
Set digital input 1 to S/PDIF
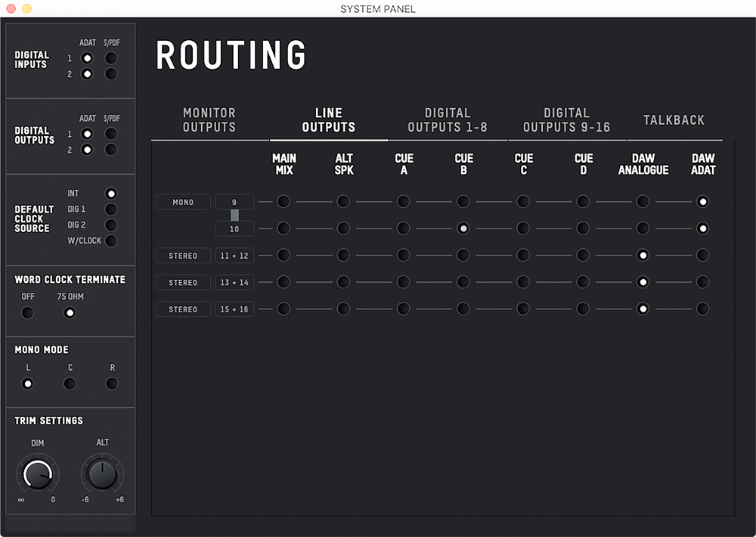point(111,58)
